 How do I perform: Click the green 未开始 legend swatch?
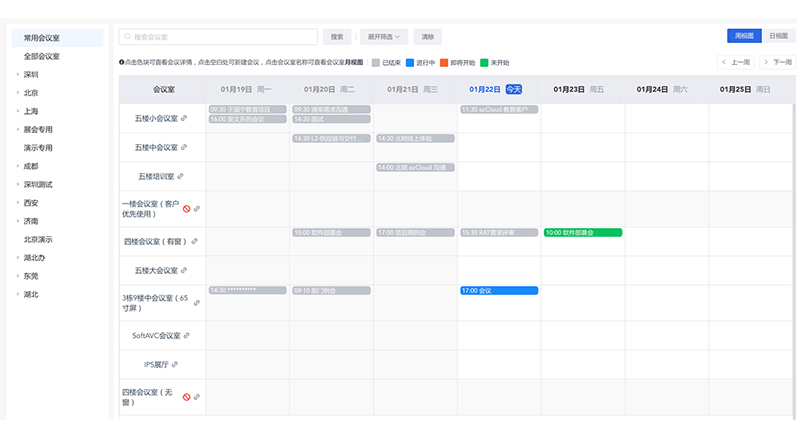(x=485, y=62)
